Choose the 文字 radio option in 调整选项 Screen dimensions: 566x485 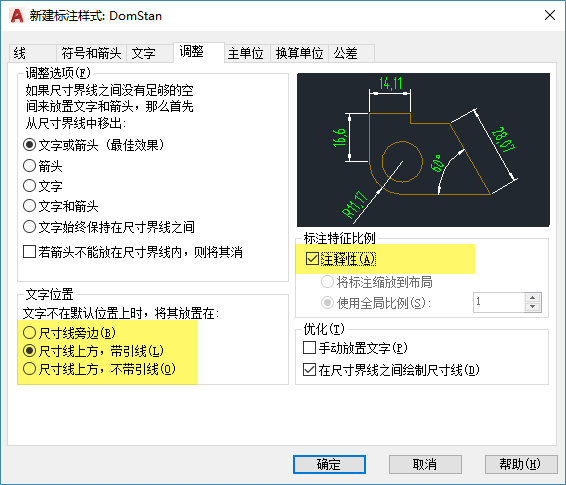[x=43, y=186]
